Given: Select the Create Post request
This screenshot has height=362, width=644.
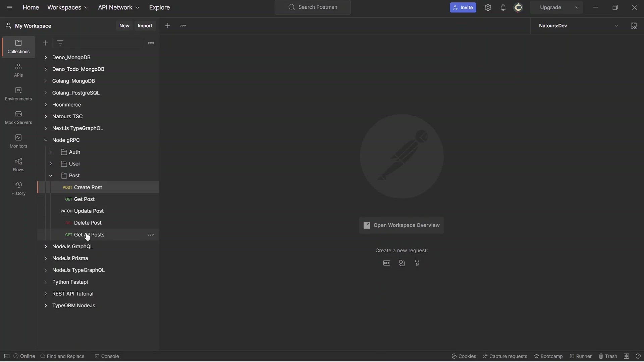Looking at the screenshot, I should [98, 187].
